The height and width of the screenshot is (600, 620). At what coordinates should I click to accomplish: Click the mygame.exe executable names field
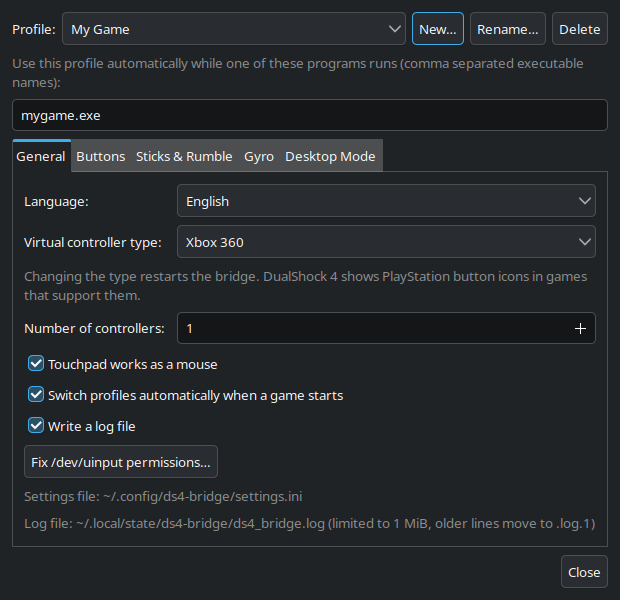[310, 115]
